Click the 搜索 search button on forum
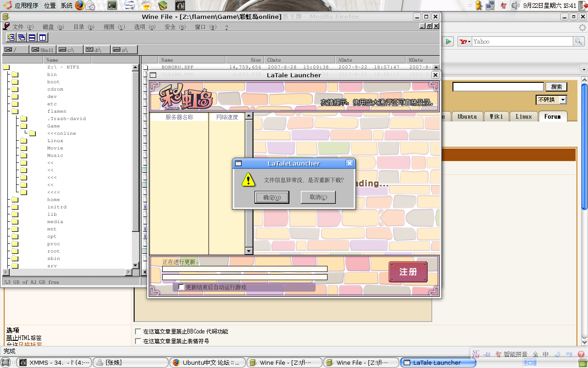Image resolution: width=588 pixels, height=368 pixels. pyautogui.click(x=556, y=86)
